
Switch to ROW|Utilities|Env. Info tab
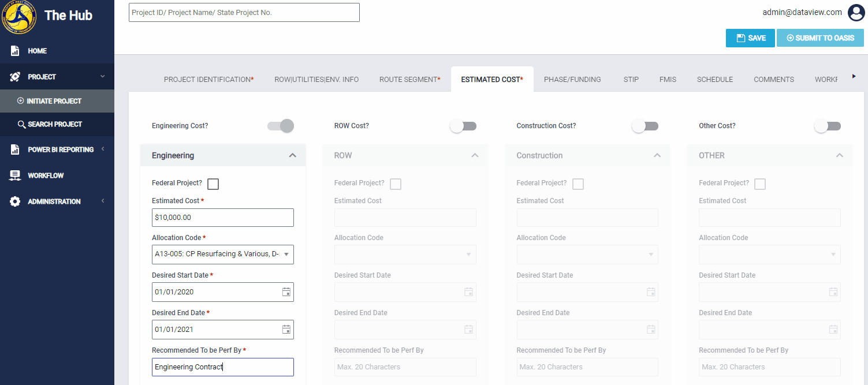click(316, 80)
